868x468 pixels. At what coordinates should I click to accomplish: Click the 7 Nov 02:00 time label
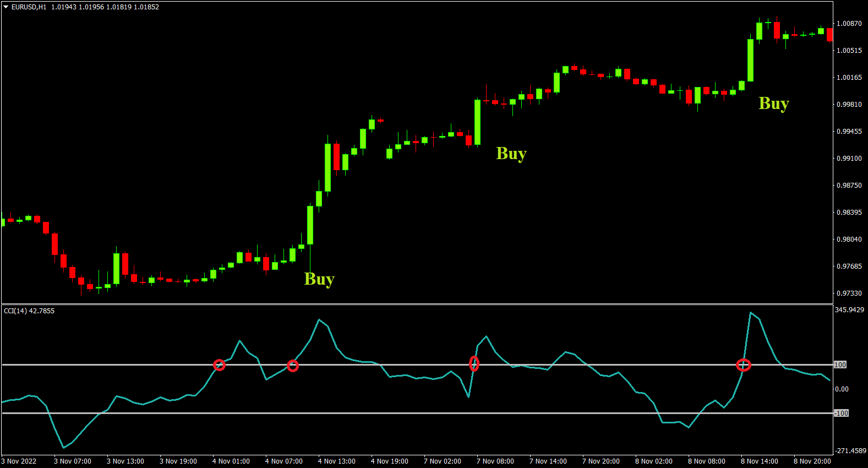(x=443, y=461)
